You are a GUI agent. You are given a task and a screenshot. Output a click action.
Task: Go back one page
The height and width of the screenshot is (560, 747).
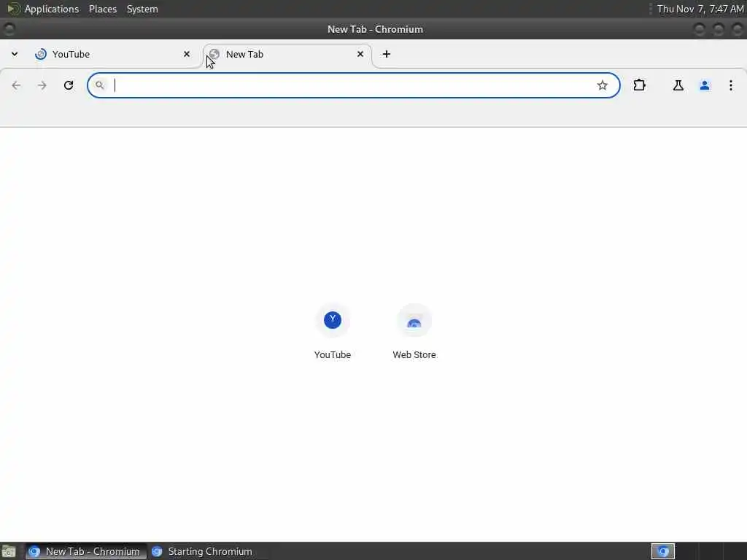click(16, 85)
